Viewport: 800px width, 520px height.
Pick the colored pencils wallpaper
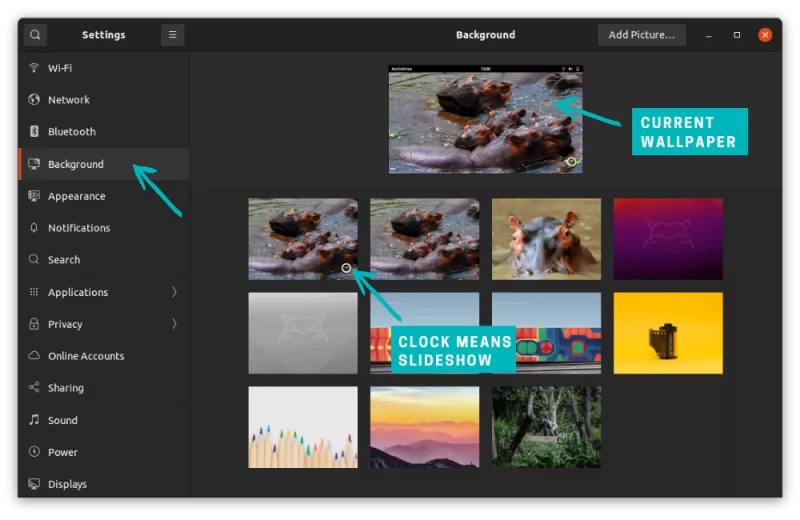coord(303,427)
